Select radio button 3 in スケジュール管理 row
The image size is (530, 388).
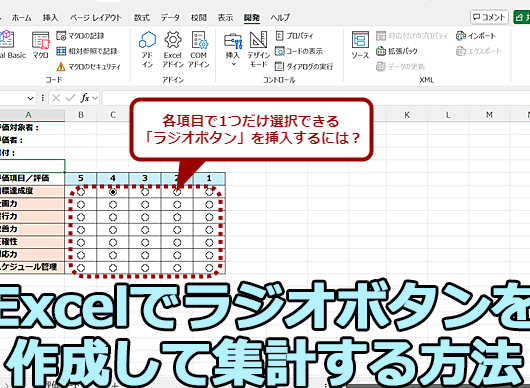point(145,268)
